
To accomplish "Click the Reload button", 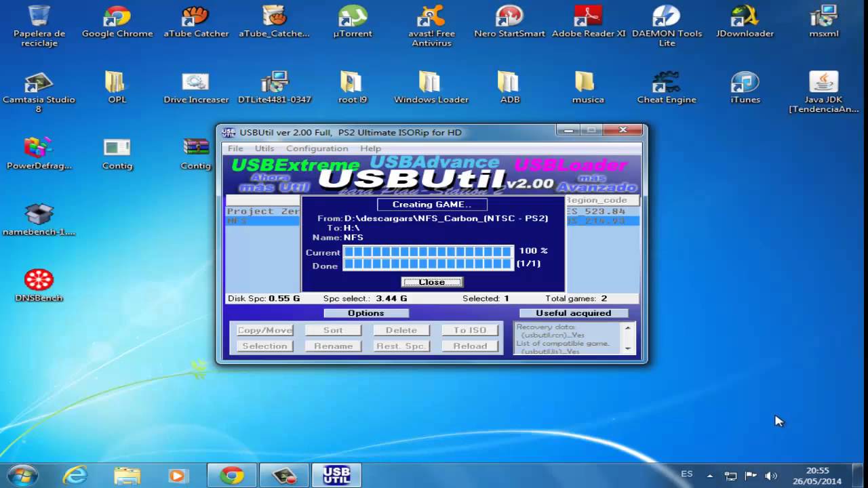I will pos(470,346).
